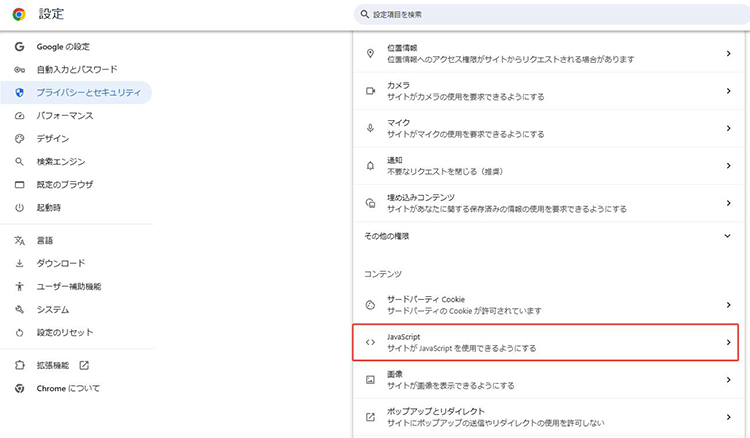Open 通知 permission row

coord(549,166)
